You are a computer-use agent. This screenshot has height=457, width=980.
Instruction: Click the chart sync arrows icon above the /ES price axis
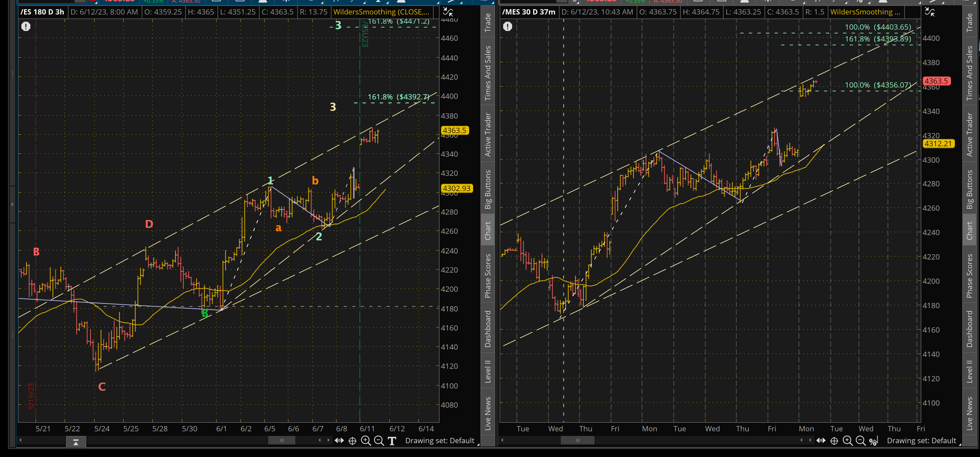[x=448, y=12]
